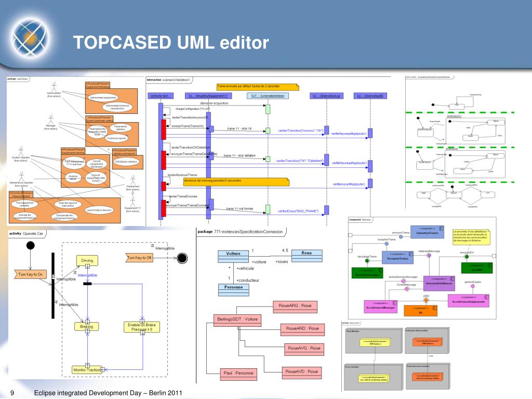This screenshot has height=399, width=532.
Task: Select the 'RoueARG : Roue' instance
Action: pos(295,307)
